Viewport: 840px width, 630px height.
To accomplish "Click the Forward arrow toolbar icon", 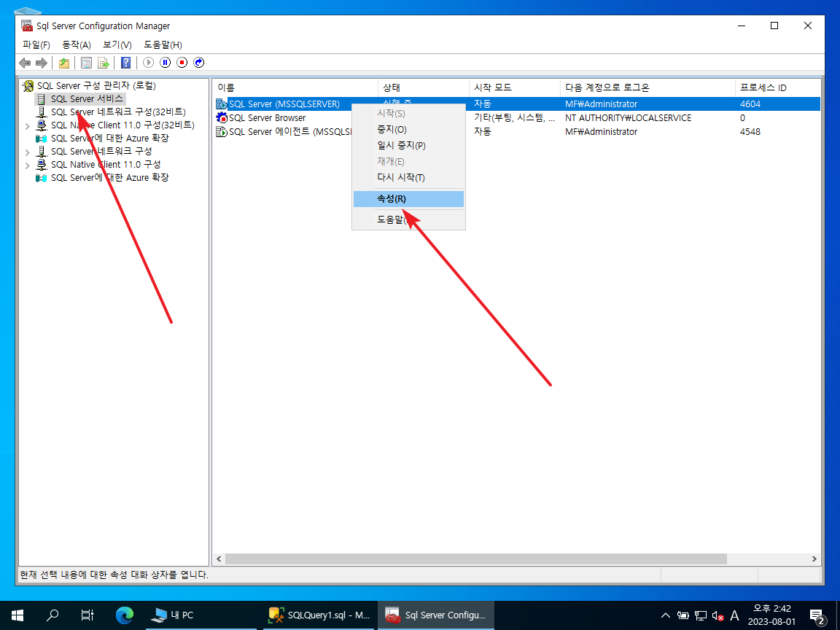I will tap(42, 63).
